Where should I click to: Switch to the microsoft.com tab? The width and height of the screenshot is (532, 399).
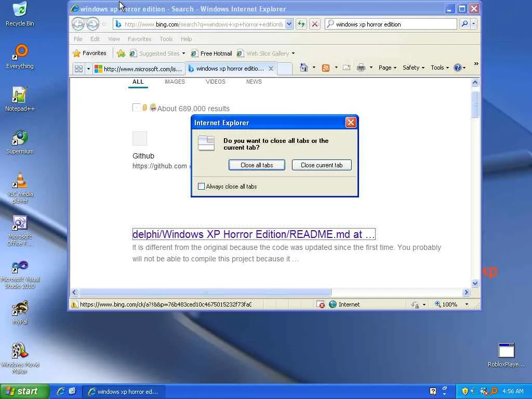click(139, 69)
